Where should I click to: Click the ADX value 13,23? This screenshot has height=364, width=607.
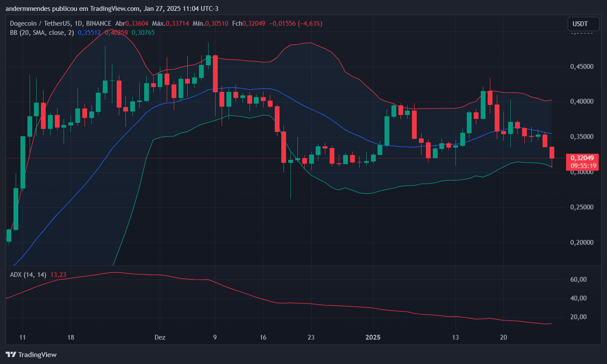click(58, 275)
